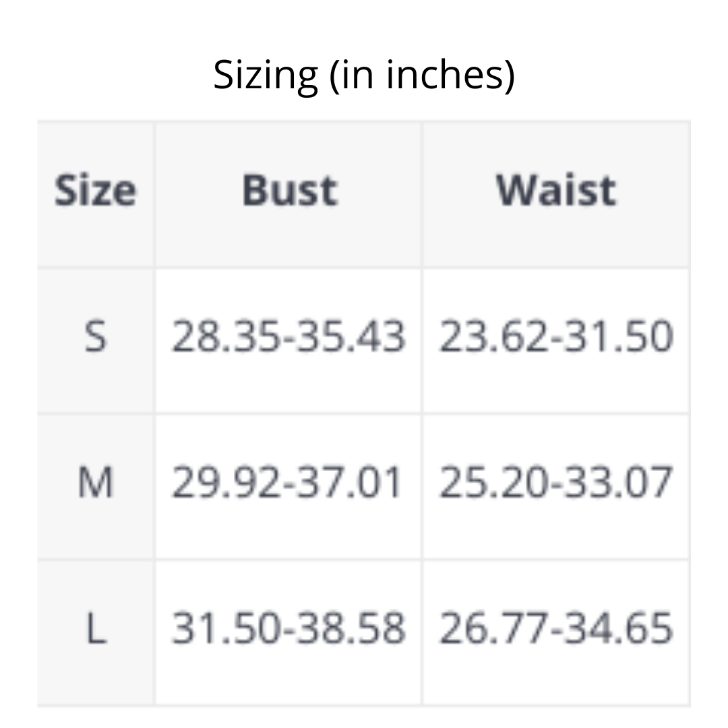Select the medium bust range 29.92-37.01
Screen dimensions: 728x728
click(288, 483)
